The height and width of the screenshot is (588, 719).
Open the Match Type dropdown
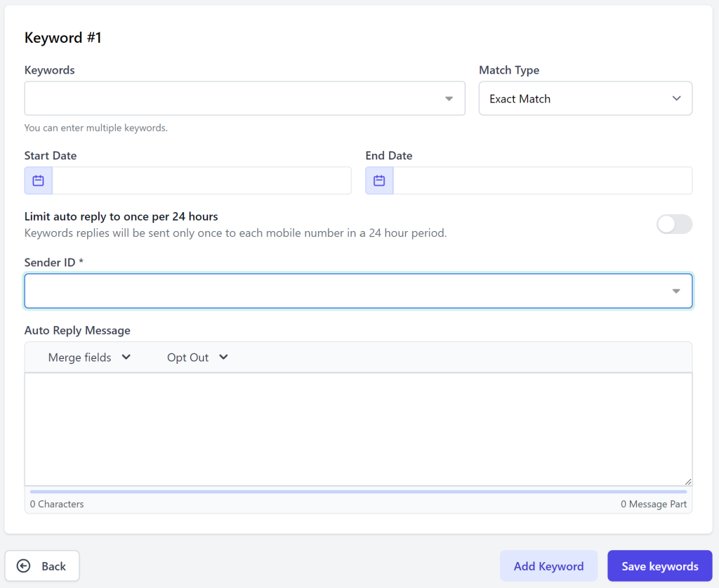tap(585, 98)
